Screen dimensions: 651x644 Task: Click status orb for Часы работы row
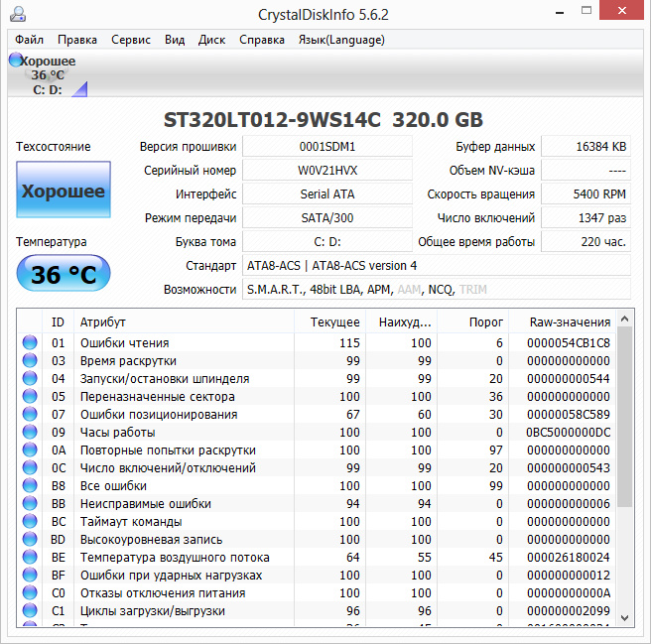pyautogui.click(x=30, y=432)
